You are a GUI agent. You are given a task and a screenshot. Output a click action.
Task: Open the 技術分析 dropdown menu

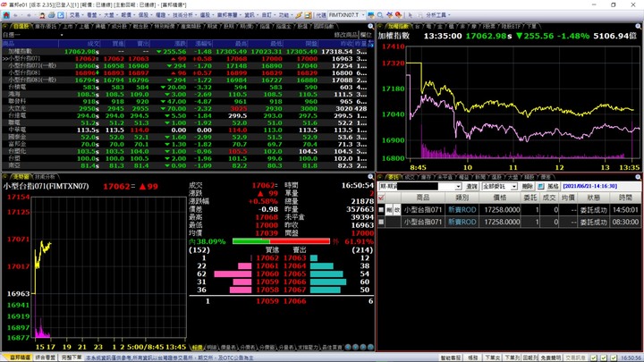click(x=184, y=15)
